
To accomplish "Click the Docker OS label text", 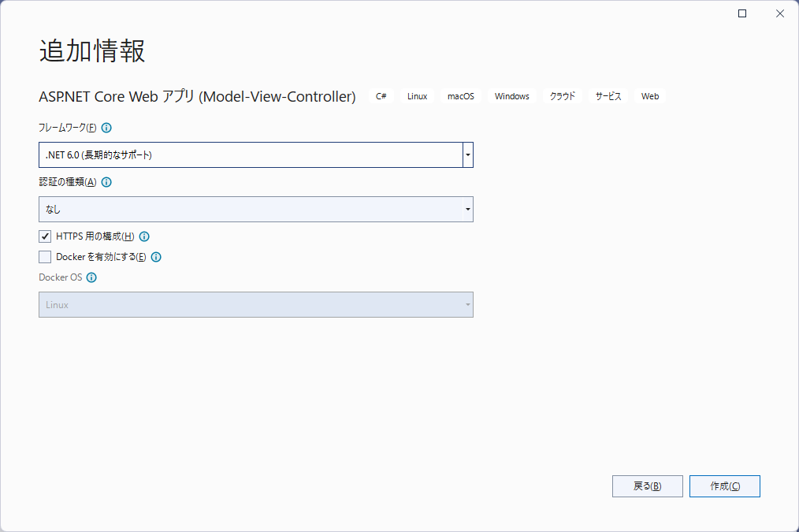I will coord(60,277).
